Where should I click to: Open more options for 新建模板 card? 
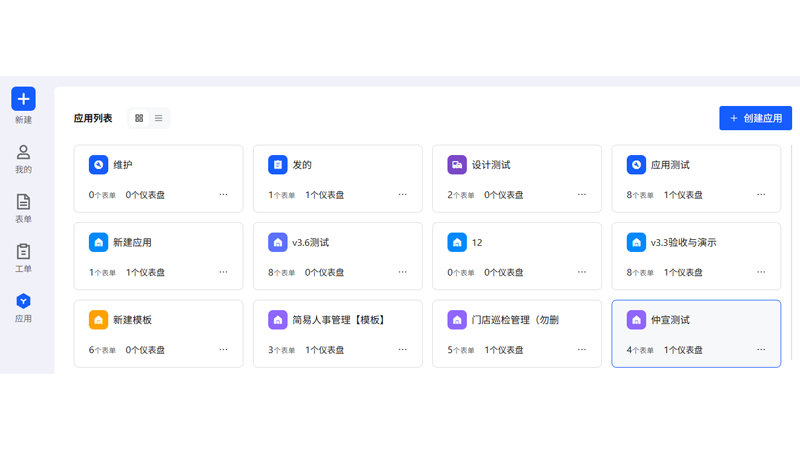point(223,349)
